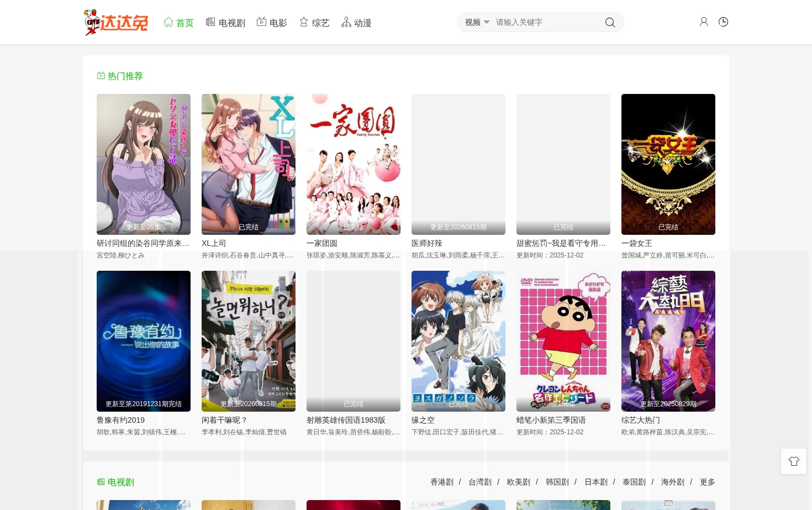Click the 甜蜜惩罚~我是看守专用 title link
This screenshot has width=812, height=510.
561,243
